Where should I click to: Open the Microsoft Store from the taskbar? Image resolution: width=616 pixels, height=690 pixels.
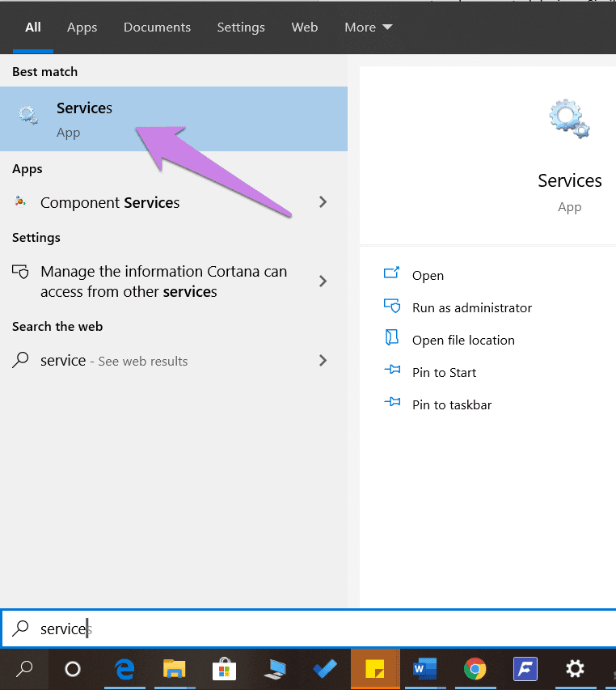pos(223,669)
